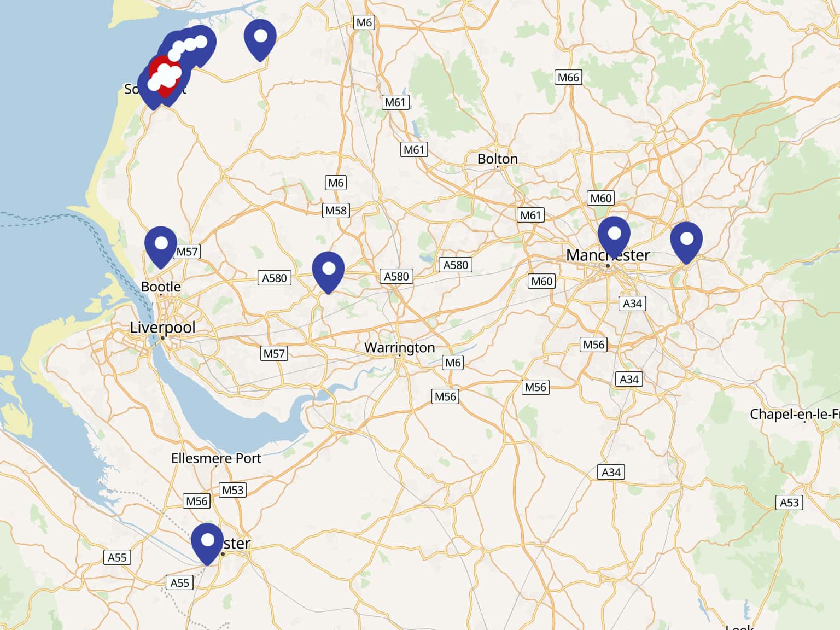The width and height of the screenshot is (840, 630).
Task: Click the M53 road shield
Action: click(232, 490)
